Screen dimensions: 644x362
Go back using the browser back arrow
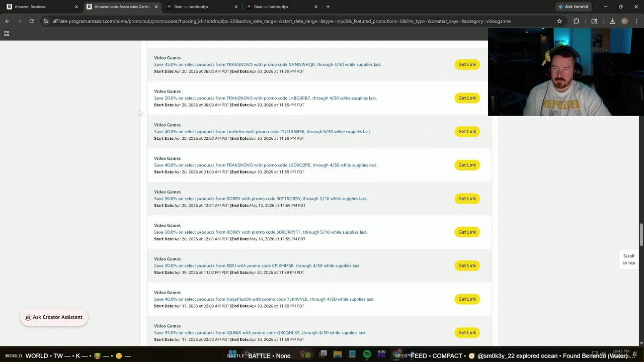(7, 21)
